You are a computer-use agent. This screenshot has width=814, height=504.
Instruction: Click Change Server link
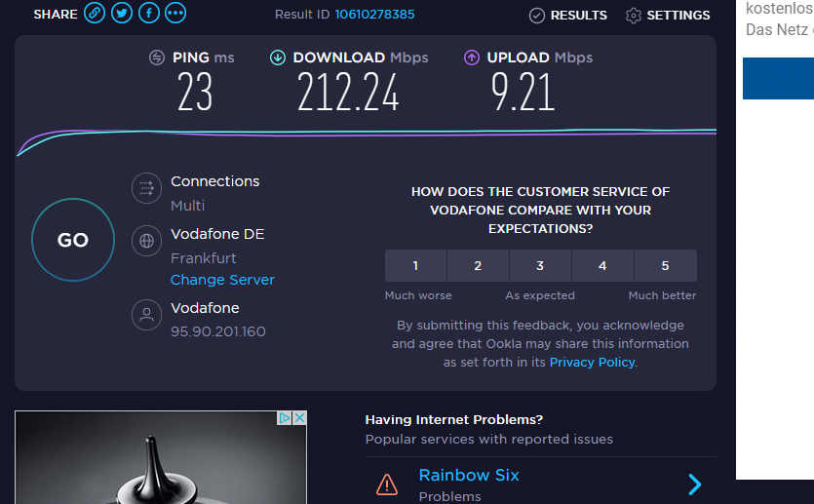222,280
